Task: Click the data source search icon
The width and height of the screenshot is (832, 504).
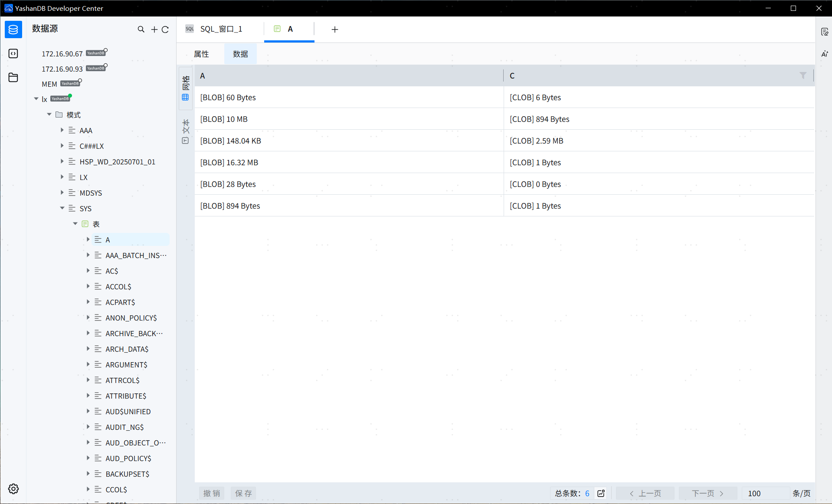Action: pyautogui.click(x=141, y=29)
